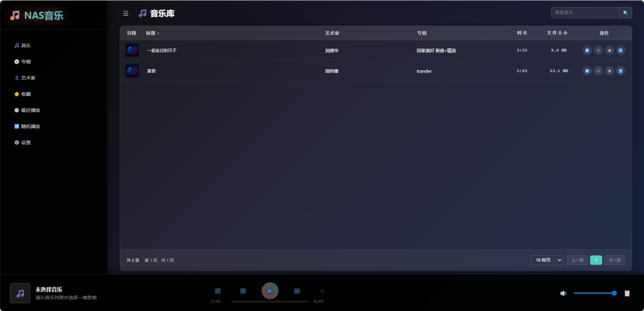Open 专辑 in the sidebar
Viewport: 644px width, 311px height.
[x=26, y=61]
